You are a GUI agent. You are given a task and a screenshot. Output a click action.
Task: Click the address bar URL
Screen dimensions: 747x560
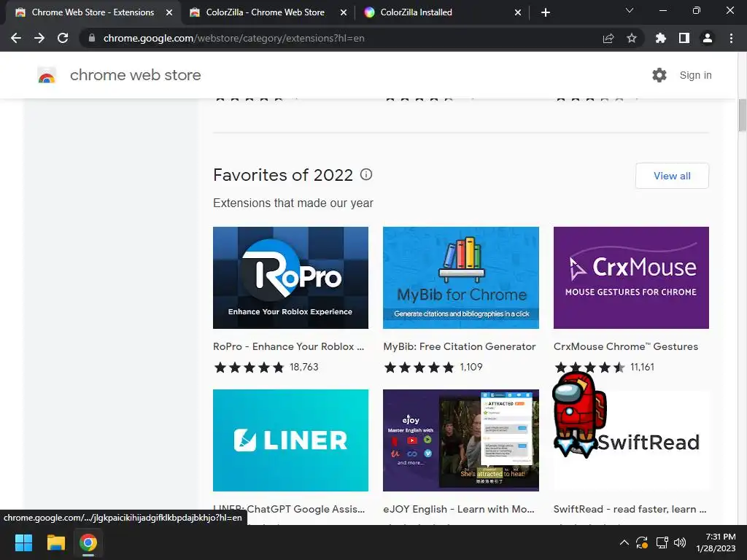tap(234, 38)
